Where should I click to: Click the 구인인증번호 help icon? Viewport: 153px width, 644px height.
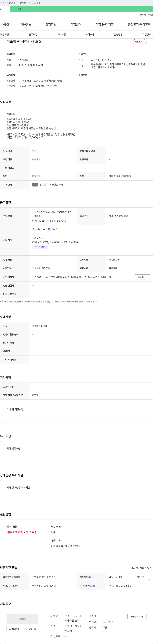coord(94,586)
